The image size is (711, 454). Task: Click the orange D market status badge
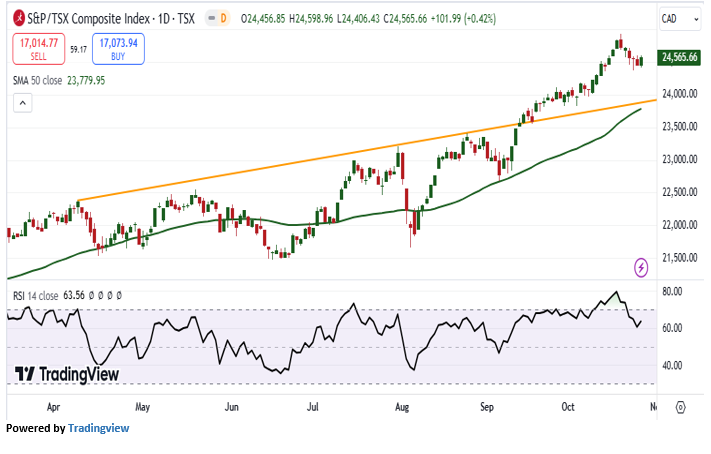[x=222, y=18]
